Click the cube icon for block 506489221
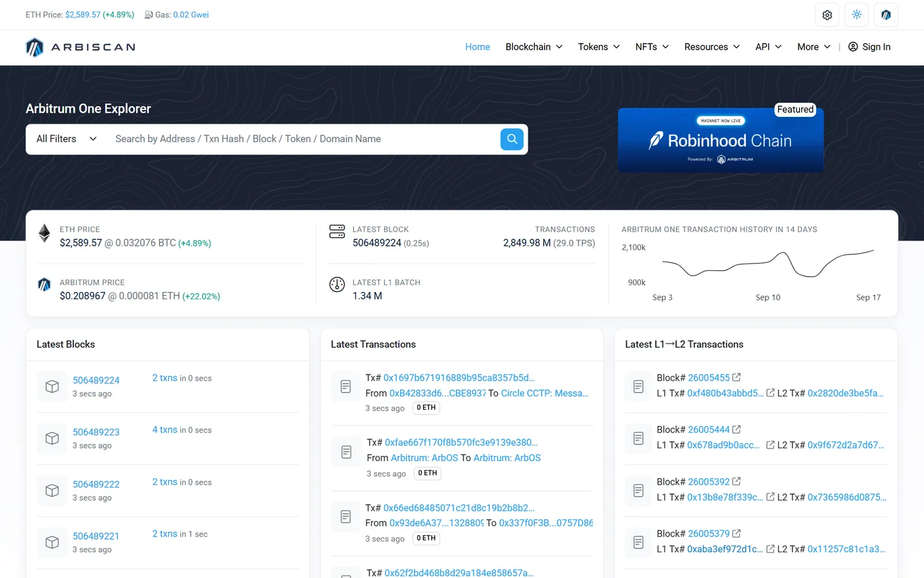The image size is (924, 578). pyautogui.click(x=52, y=542)
